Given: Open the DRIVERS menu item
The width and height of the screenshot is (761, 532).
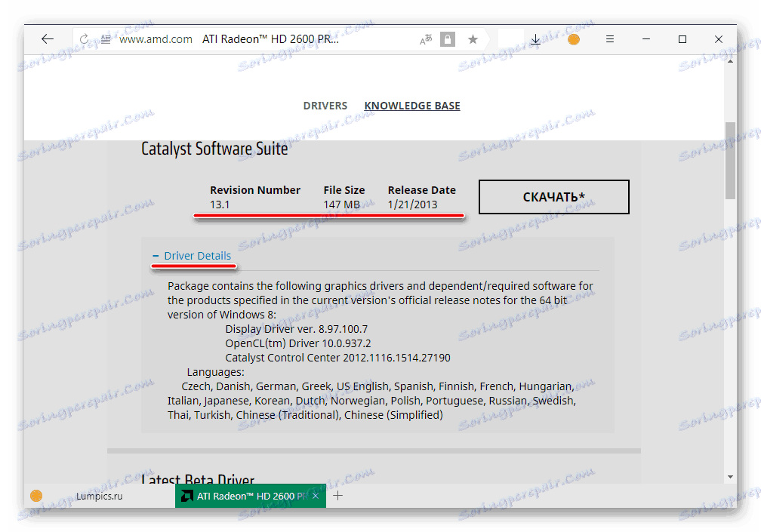Looking at the screenshot, I should coord(325,106).
